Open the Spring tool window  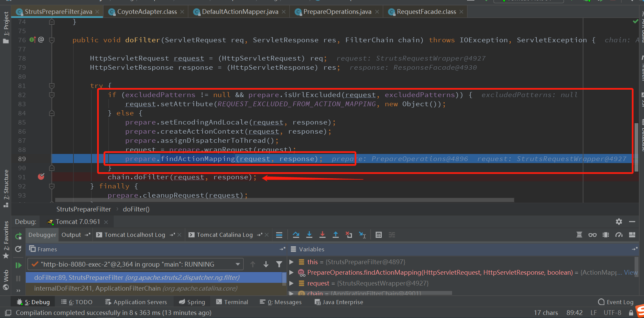point(192,302)
